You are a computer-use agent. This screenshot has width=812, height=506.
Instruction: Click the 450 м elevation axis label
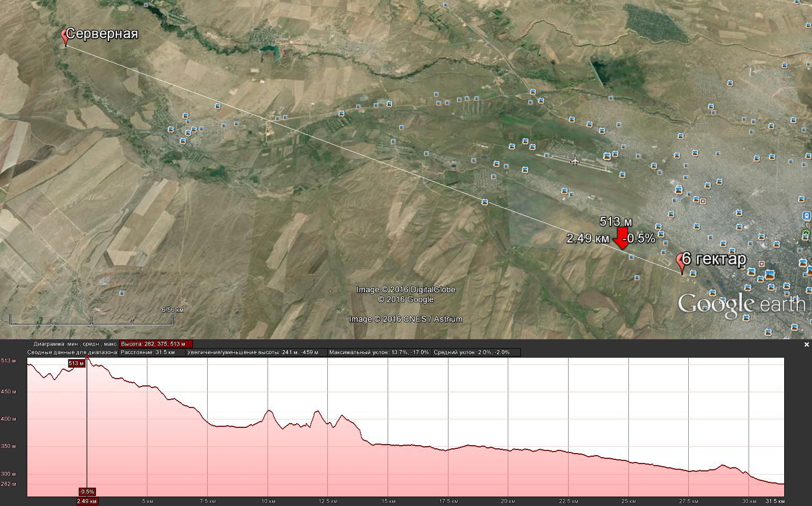8,392
